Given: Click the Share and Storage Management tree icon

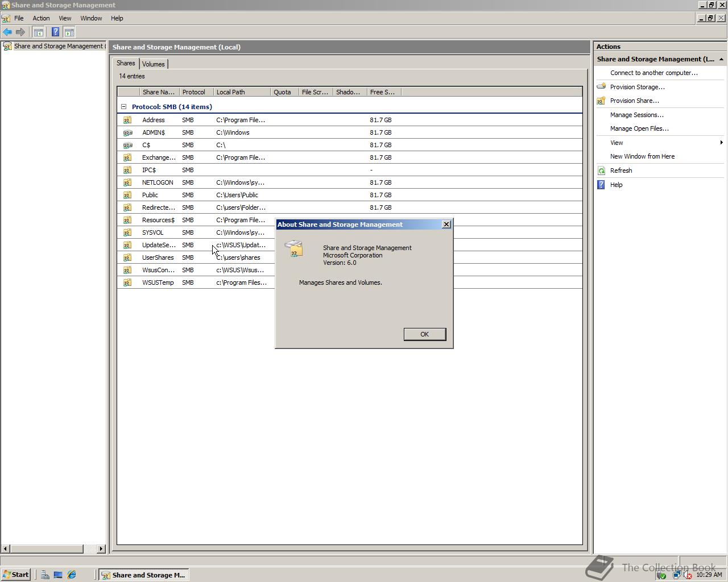Looking at the screenshot, I should click(x=7, y=46).
